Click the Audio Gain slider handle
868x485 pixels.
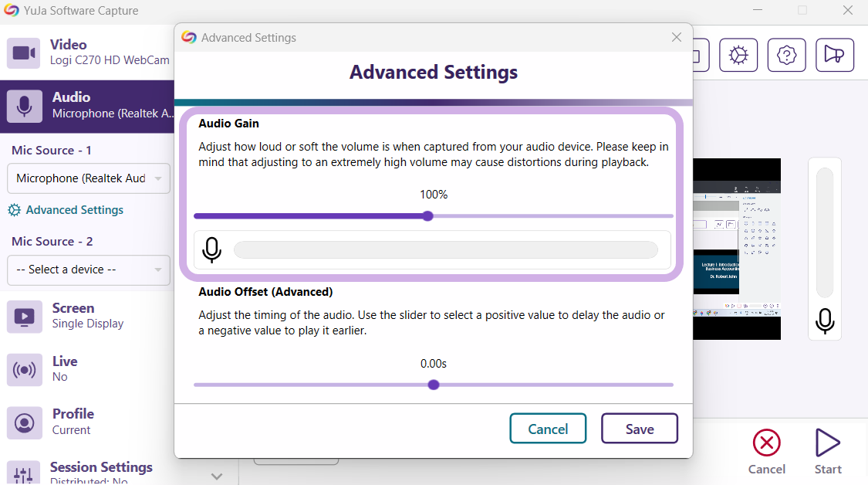pyautogui.click(x=428, y=216)
